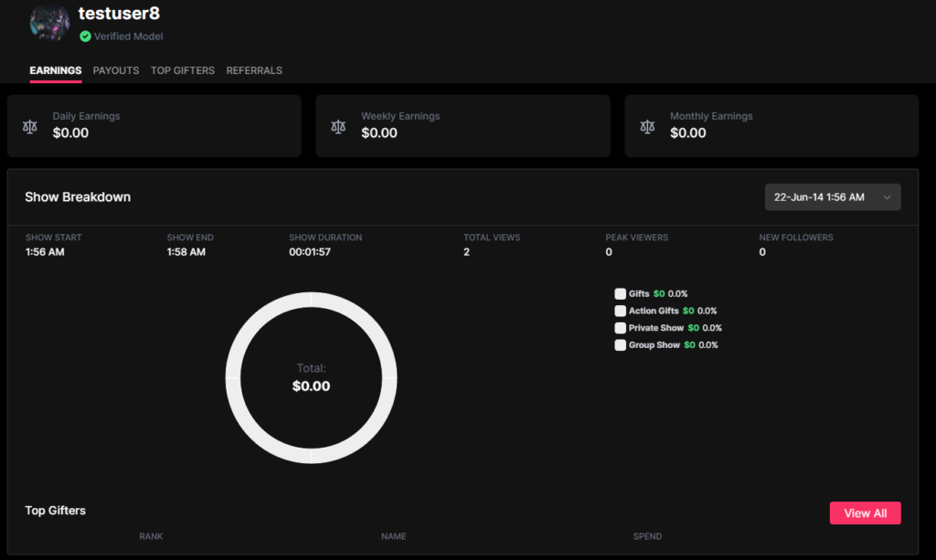Click the SPEND column header

click(647, 536)
